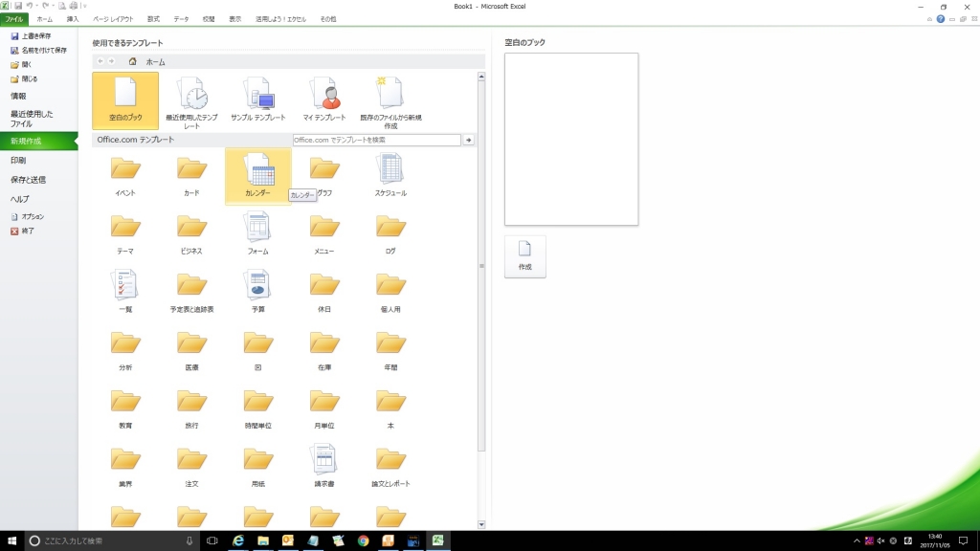Open the 年間 template folder
980x551 pixels.
pyautogui.click(x=390, y=351)
